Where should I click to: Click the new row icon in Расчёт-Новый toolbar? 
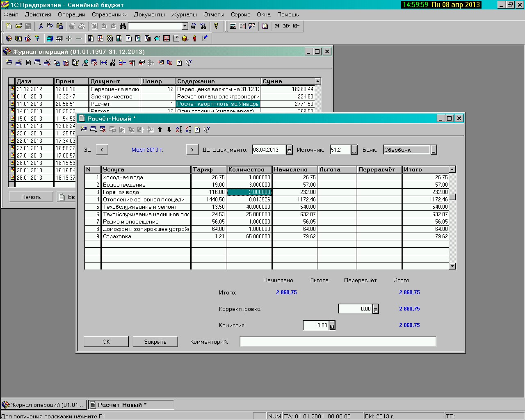[x=84, y=130]
